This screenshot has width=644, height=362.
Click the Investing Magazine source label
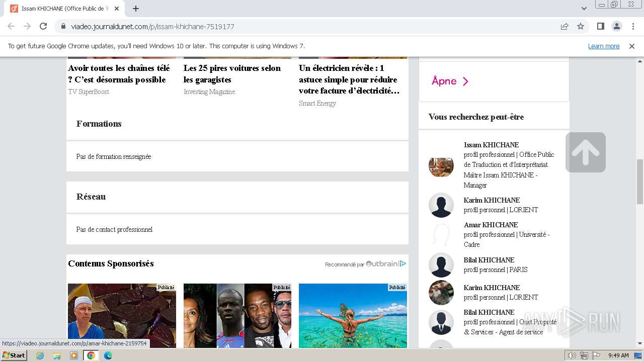(209, 92)
